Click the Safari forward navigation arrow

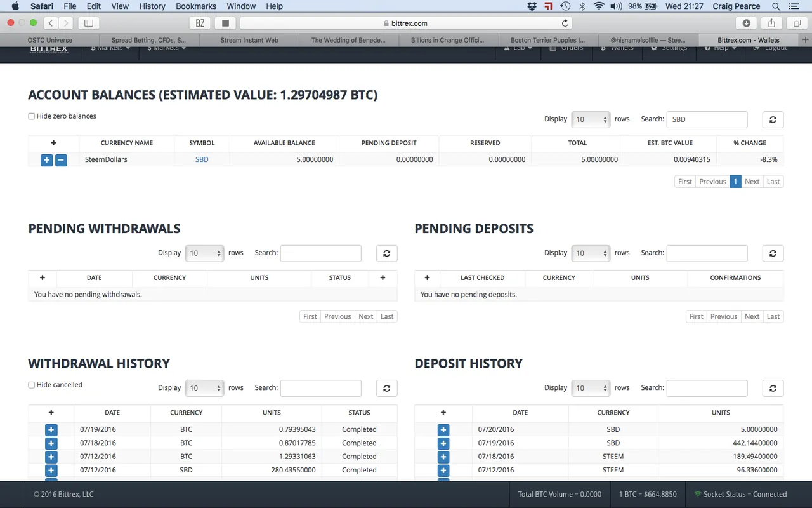coord(66,23)
